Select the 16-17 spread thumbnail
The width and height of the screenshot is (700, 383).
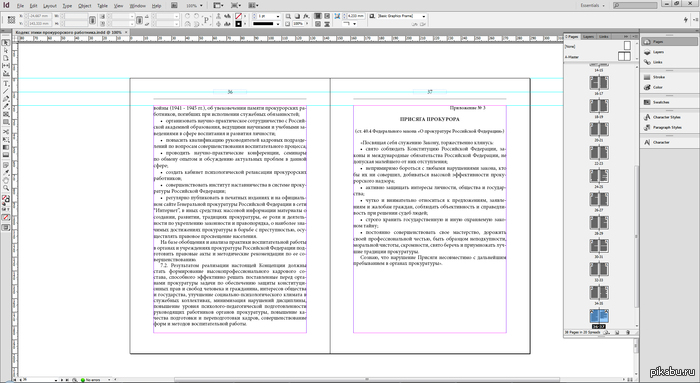point(599,83)
